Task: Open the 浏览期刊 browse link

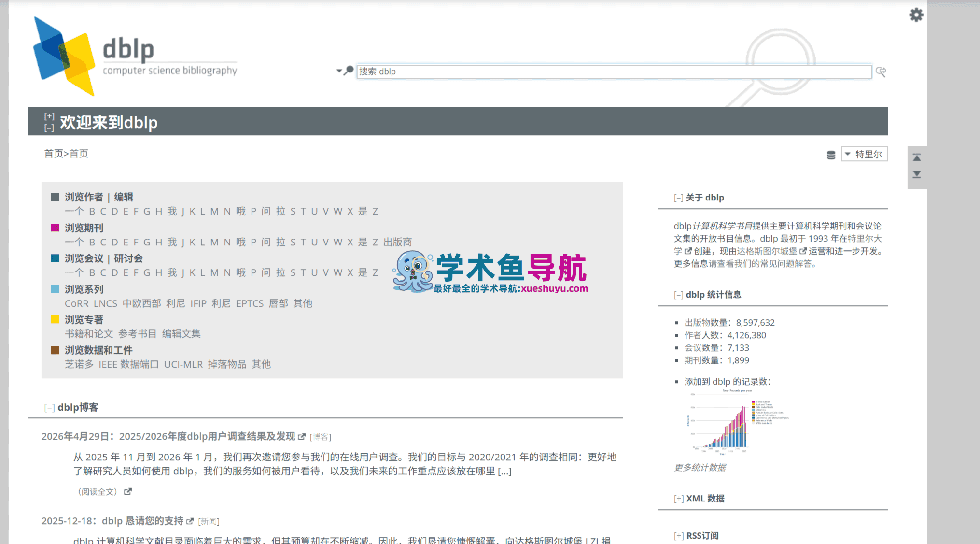Action: pyautogui.click(x=84, y=228)
